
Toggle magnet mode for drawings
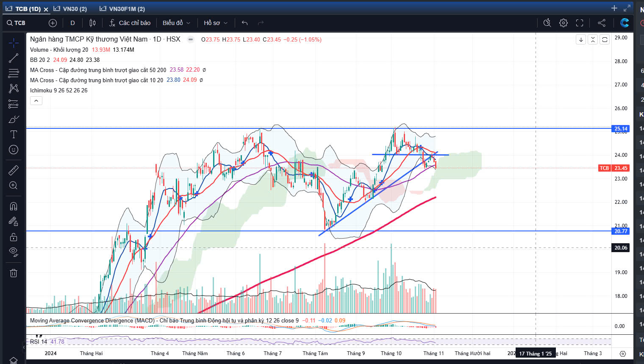pos(14,206)
